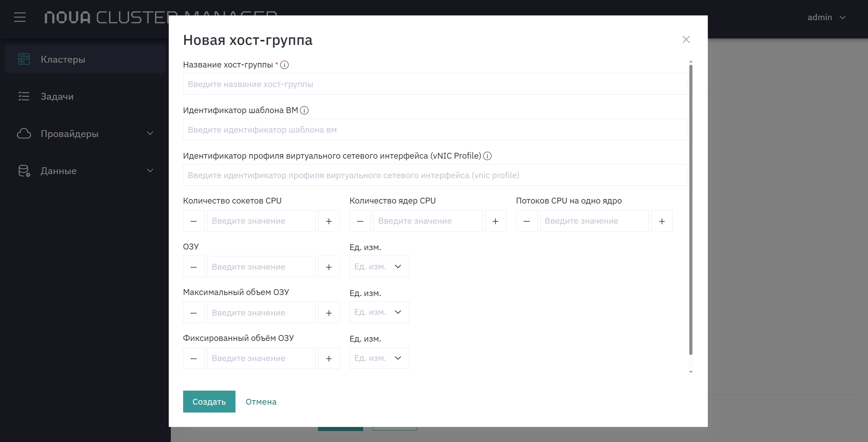Open the hamburger navigation menu
The height and width of the screenshot is (442, 868).
coord(20,17)
